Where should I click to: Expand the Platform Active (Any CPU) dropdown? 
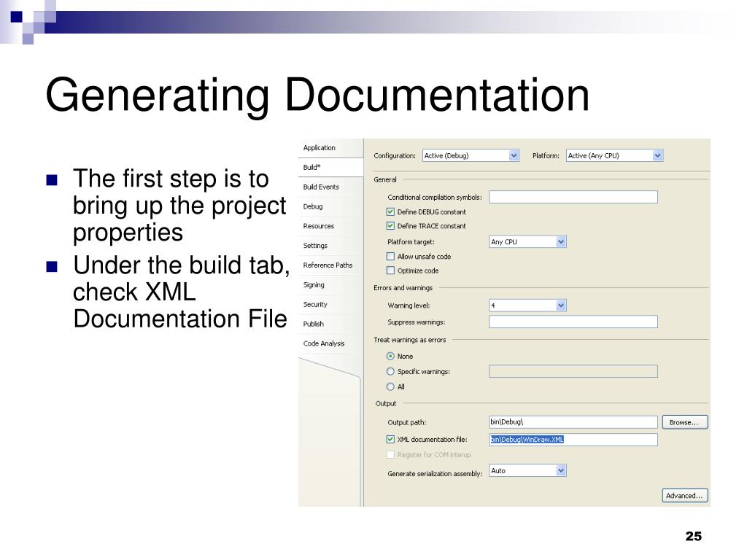coord(614,156)
